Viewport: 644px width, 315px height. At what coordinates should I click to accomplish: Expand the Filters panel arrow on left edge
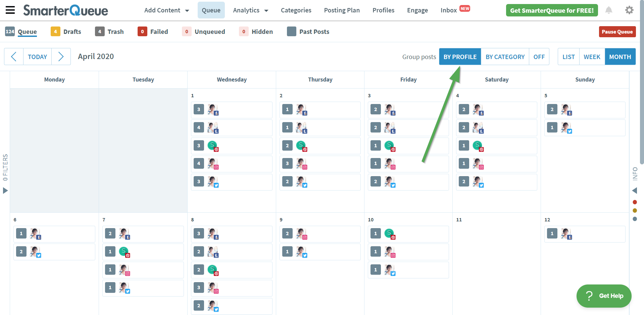click(5, 191)
